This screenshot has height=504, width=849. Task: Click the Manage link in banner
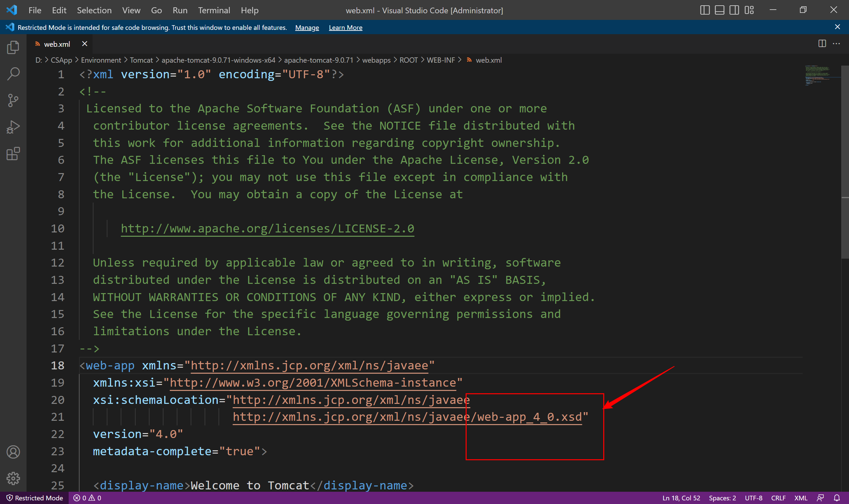[x=307, y=28]
